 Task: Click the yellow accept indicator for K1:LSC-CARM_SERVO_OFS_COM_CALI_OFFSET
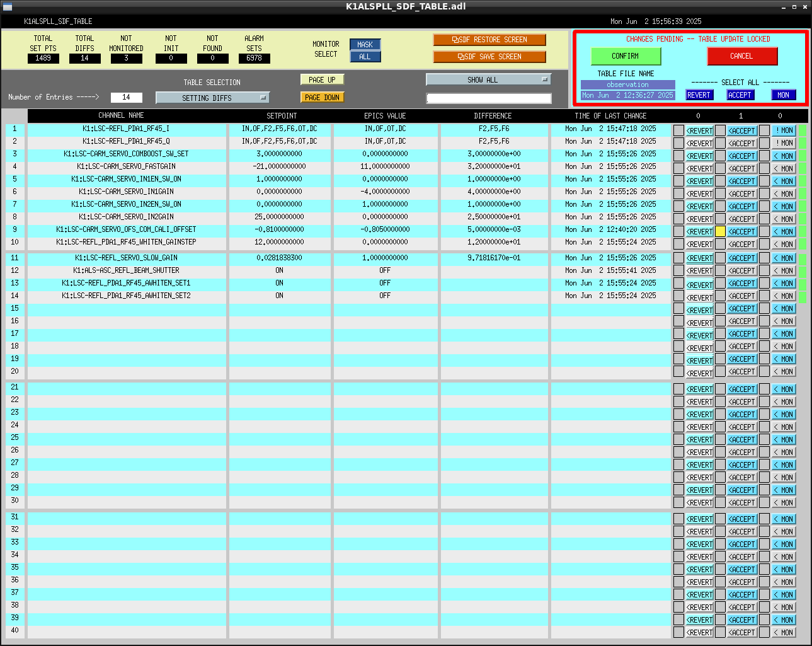[x=721, y=232]
